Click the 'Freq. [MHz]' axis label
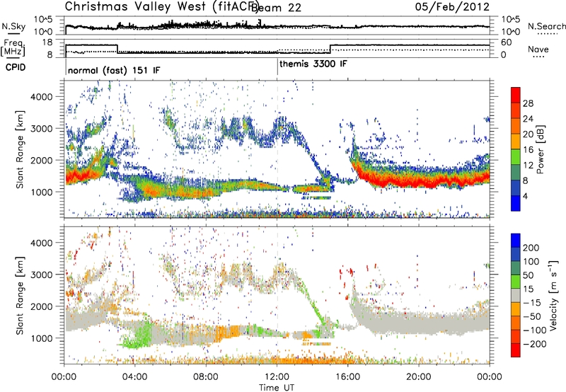566x392 pixels. (13, 47)
